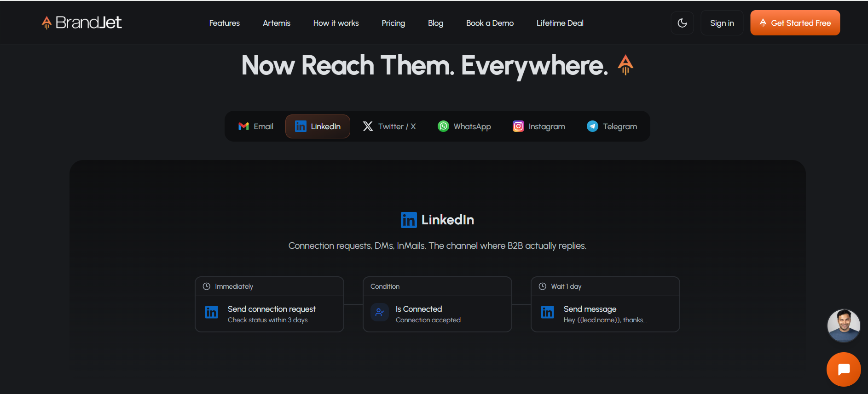The width and height of the screenshot is (868, 394).
Task: Open the Telegram channel tab
Action: [612, 126]
